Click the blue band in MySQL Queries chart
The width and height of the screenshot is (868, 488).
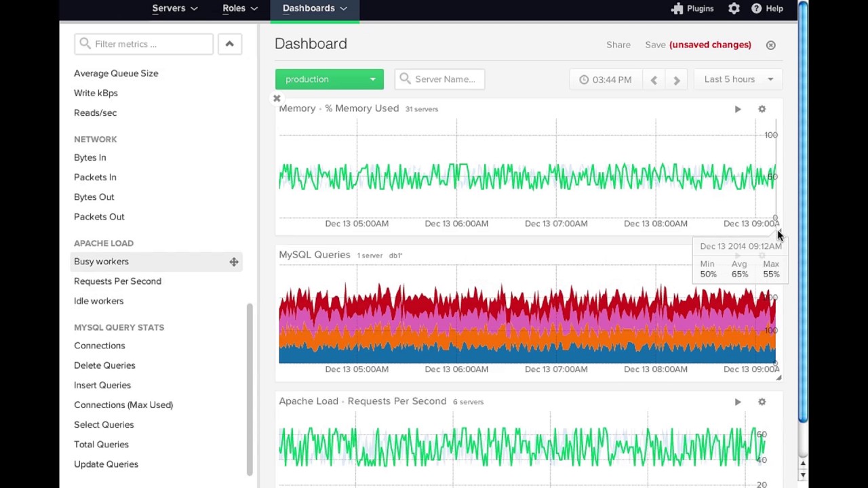pos(527,355)
